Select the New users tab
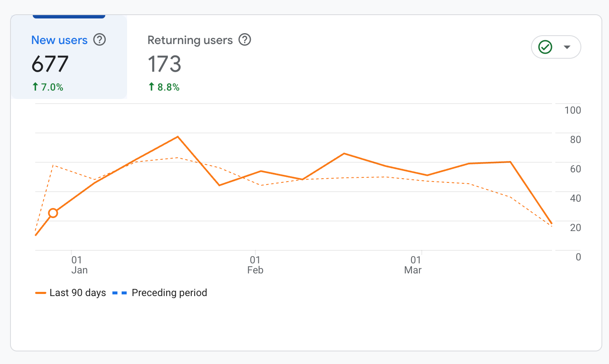The width and height of the screenshot is (609, 364). pos(59,40)
